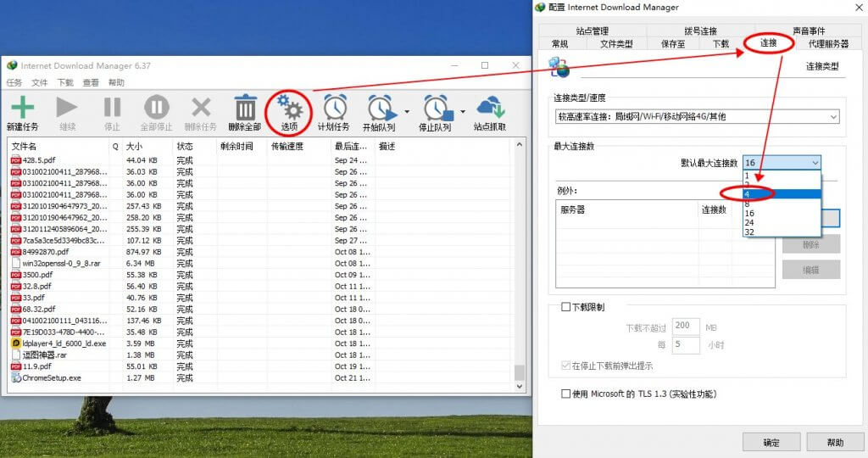Choose 8 in connection count list

pyautogui.click(x=782, y=204)
